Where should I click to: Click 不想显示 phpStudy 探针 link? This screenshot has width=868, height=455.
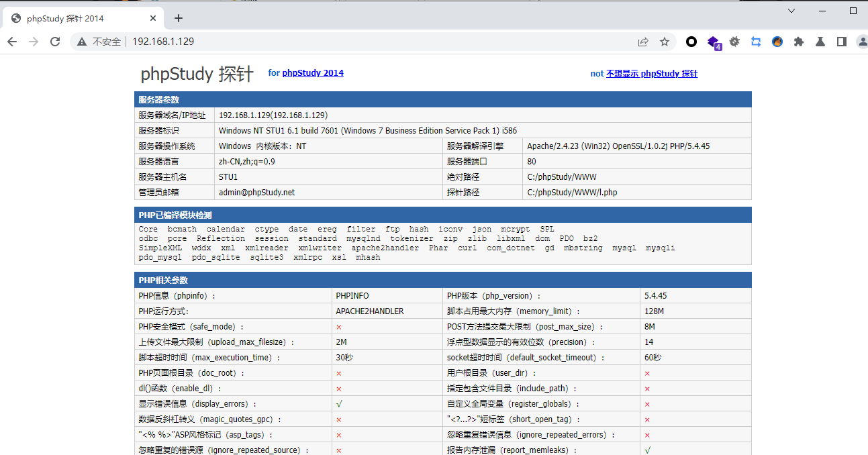click(x=652, y=74)
